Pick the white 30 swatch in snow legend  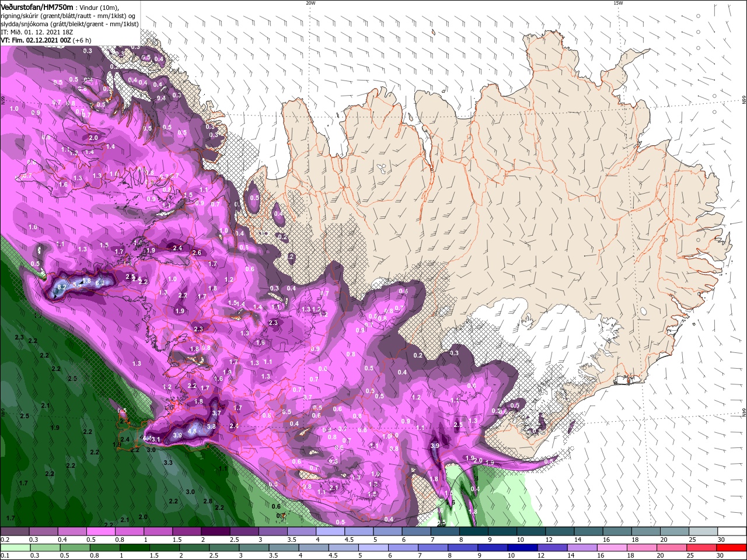731,531
